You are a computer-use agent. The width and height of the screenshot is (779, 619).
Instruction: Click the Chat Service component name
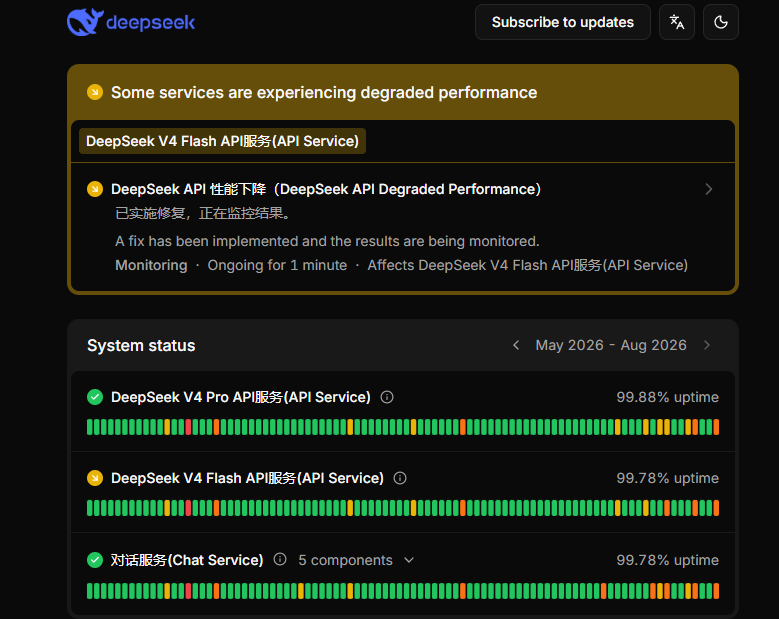click(187, 560)
